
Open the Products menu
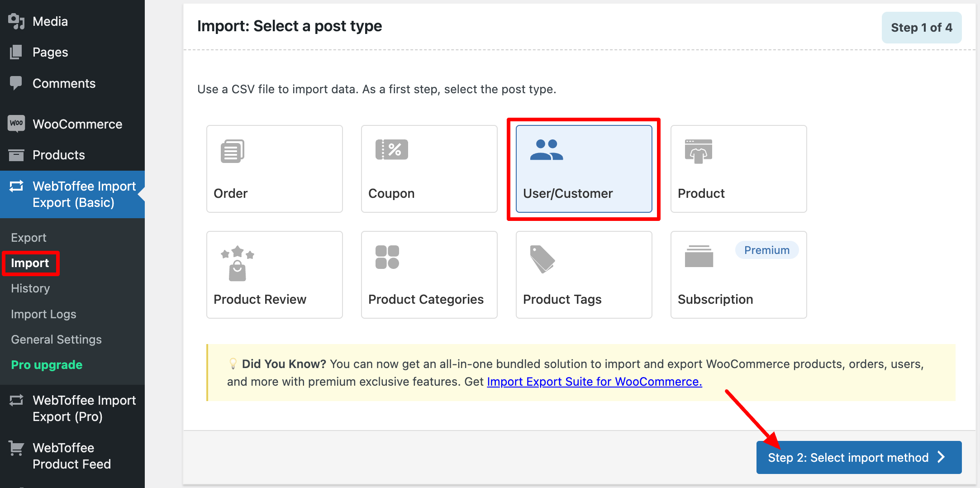point(72,155)
